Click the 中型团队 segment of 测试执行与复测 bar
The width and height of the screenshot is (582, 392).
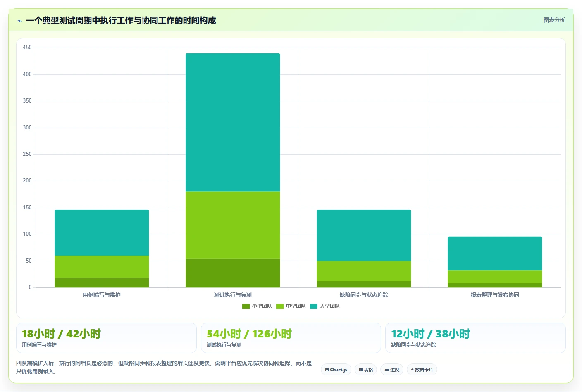[x=233, y=225]
